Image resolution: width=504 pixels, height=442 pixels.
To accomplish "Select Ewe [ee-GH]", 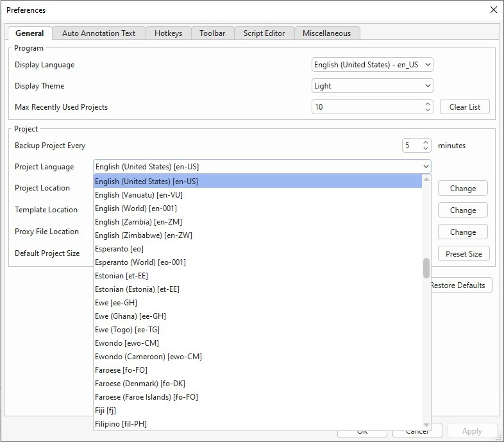I will click(x=258, y=303).
